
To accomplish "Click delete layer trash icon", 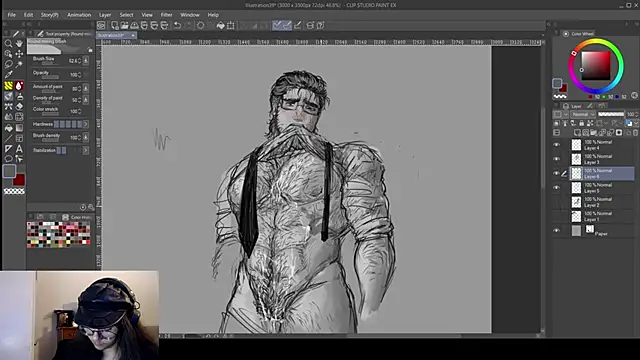I will point(635,133).
